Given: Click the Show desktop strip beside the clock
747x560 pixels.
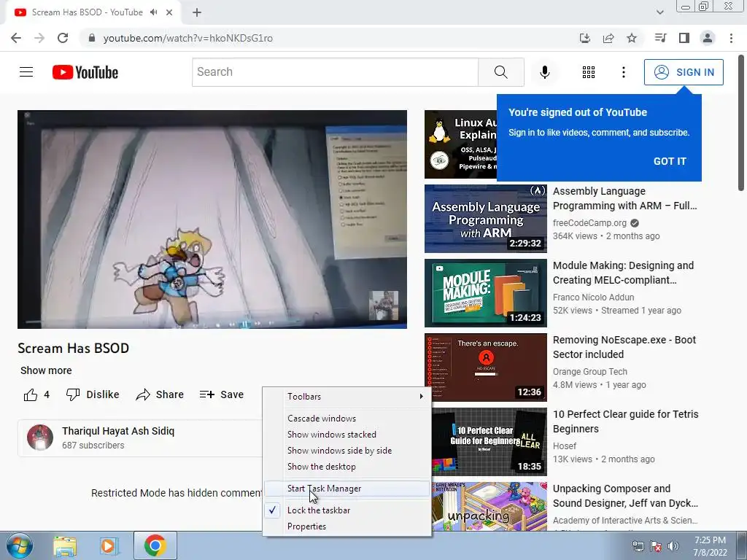Looking at the screenshot, I should pyautogui.click(x=743, y=545).
